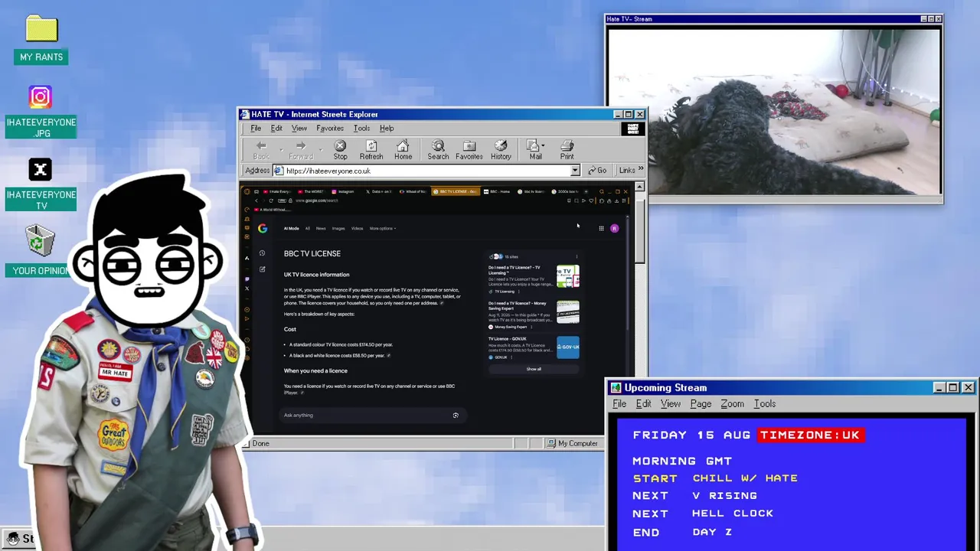Image resolution: width=980 pixels, height=551 pixels.
Task: Open Do I need a TV Licence - TV Licensing link
Action: 514,270
